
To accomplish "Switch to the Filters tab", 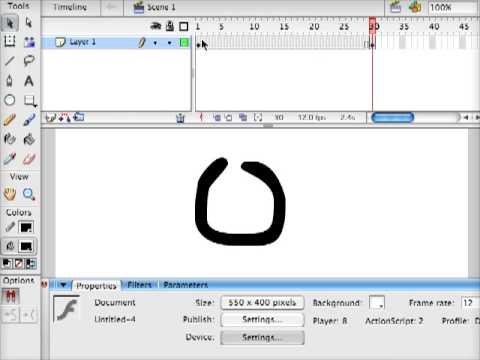I will (x=139, y=285).
